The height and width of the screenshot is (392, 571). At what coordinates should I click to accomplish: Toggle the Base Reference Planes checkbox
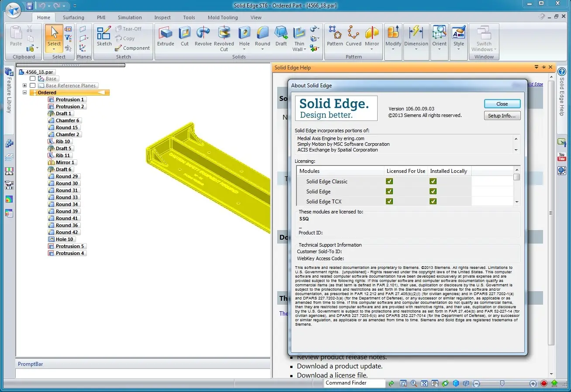pos(32,86)
